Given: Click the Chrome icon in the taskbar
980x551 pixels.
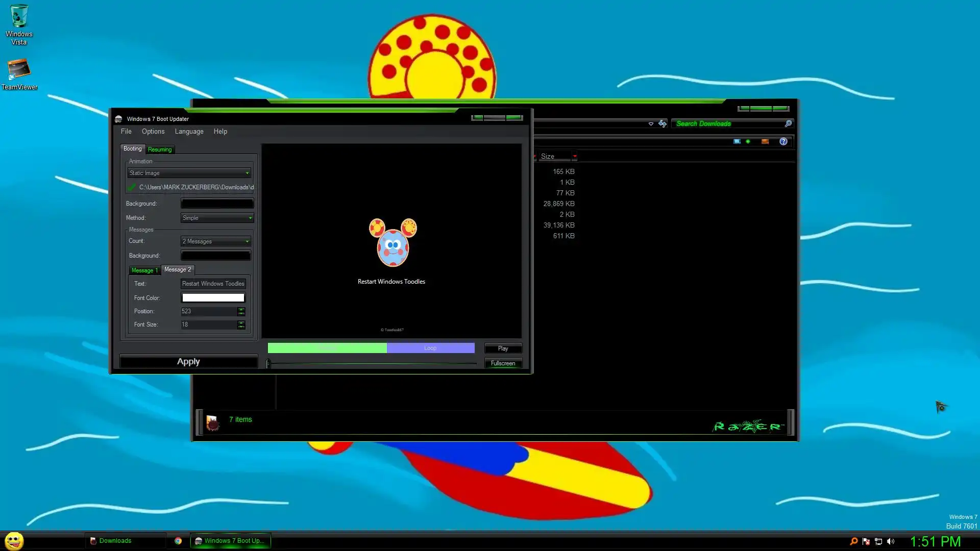Looking at the screenshot, I should click(178, 541).
